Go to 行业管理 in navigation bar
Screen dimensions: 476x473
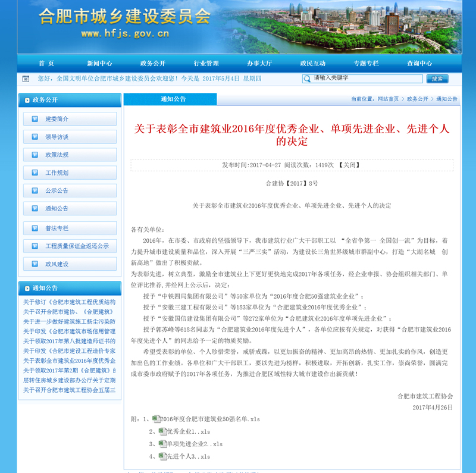206,63
